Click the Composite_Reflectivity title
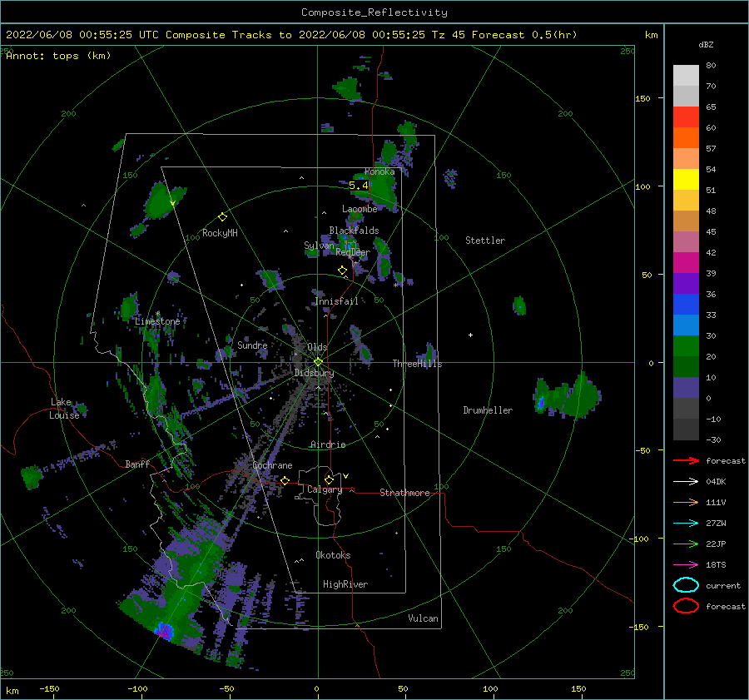Screen dimensions: 749x700 [374, 12]
